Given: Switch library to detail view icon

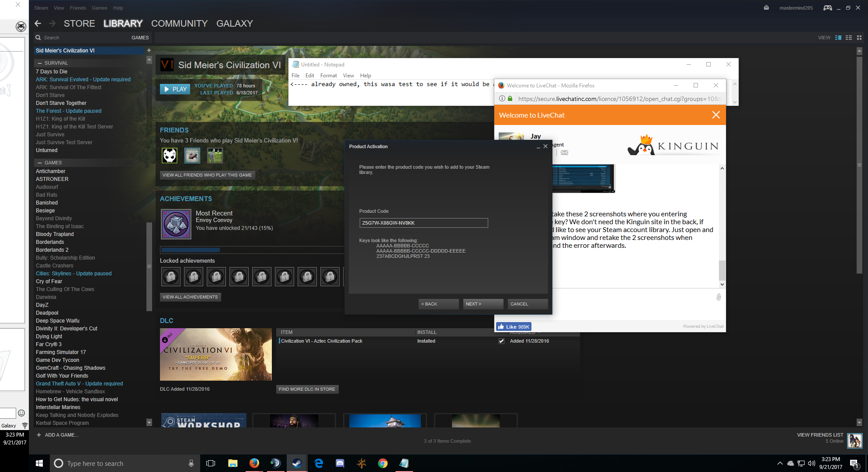Looking at the screenshot, I should (838, 38).
